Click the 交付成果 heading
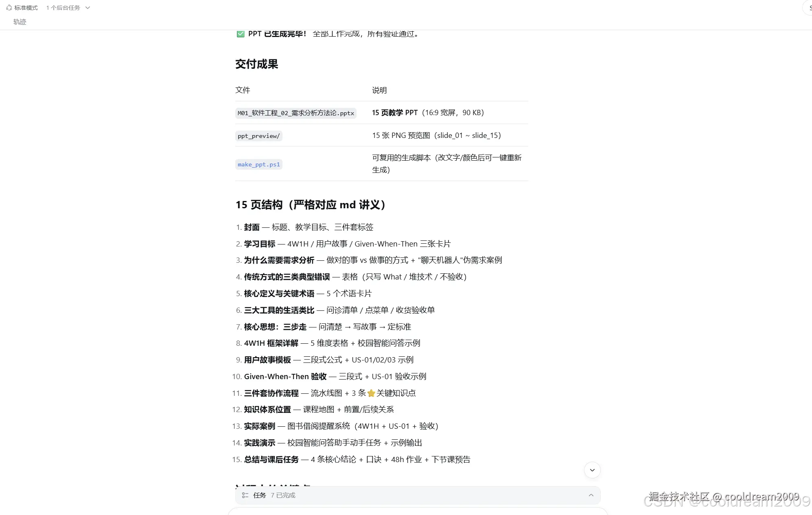The image size is (812, 515). click(x=256, y=64)
